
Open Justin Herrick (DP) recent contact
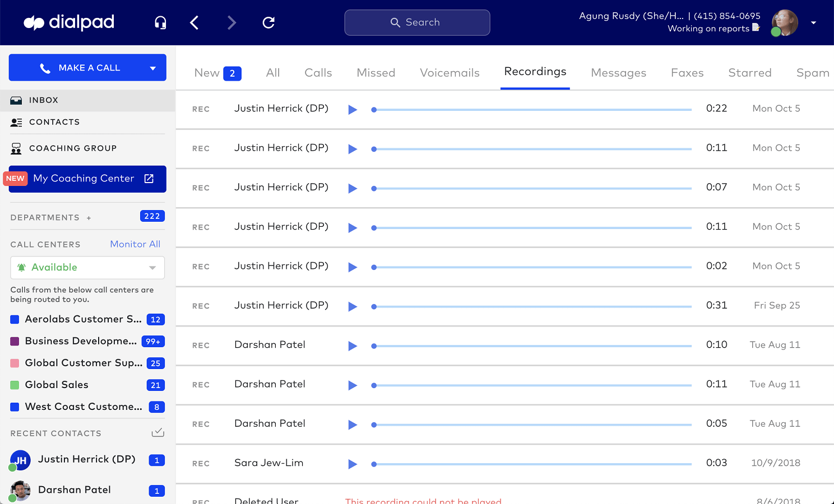tap(87, 460)
